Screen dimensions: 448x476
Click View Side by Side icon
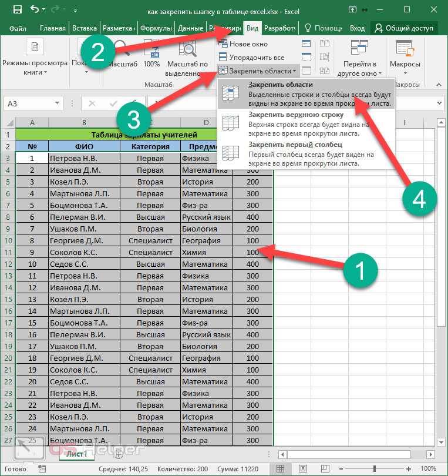tap(325, 44)
